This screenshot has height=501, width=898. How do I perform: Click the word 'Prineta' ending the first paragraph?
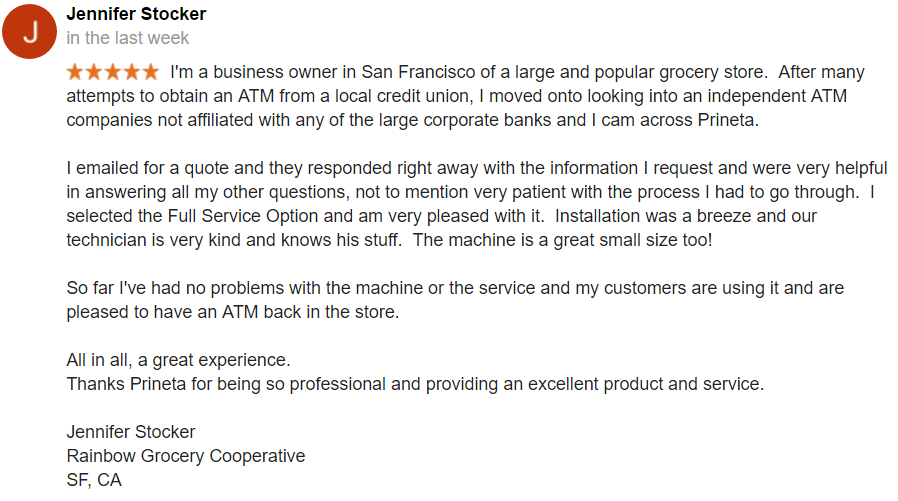[x=728, y=120]
